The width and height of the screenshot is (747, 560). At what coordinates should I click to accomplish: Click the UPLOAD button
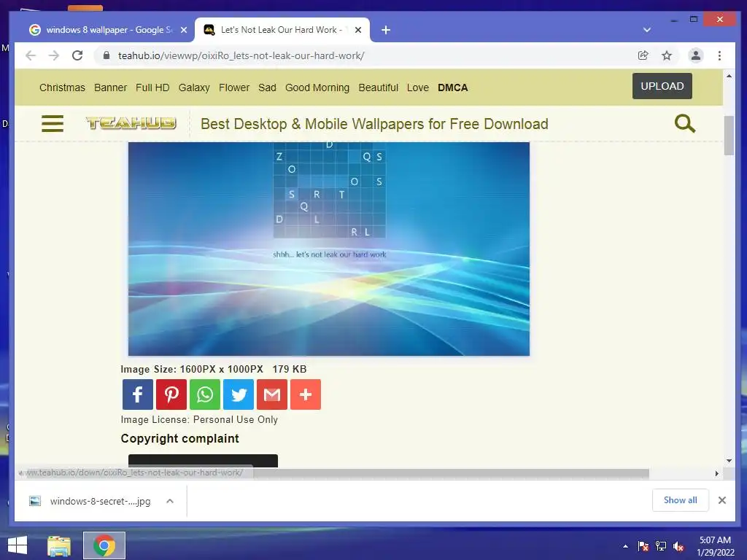pyautogui.click(x=662, y=86)
